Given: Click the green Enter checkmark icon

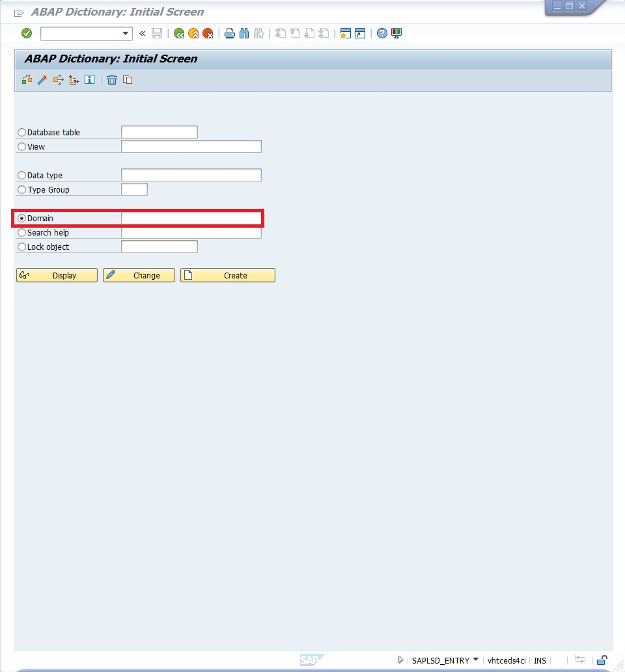Looking at the screenshot, I should (27, 33).
